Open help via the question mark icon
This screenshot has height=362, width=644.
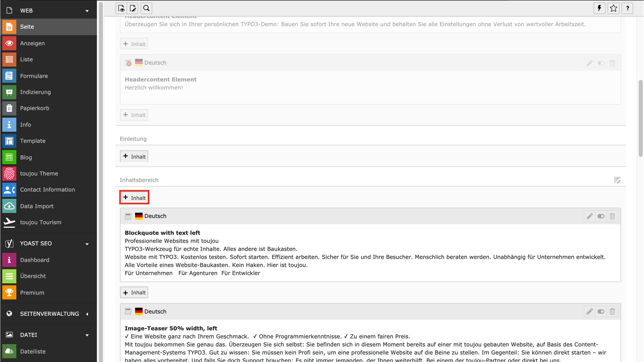628,8
